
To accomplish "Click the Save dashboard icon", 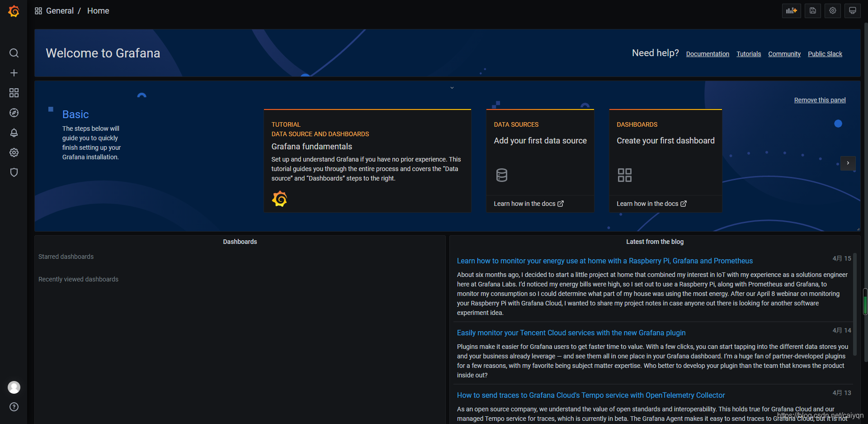I will point(813,11).
